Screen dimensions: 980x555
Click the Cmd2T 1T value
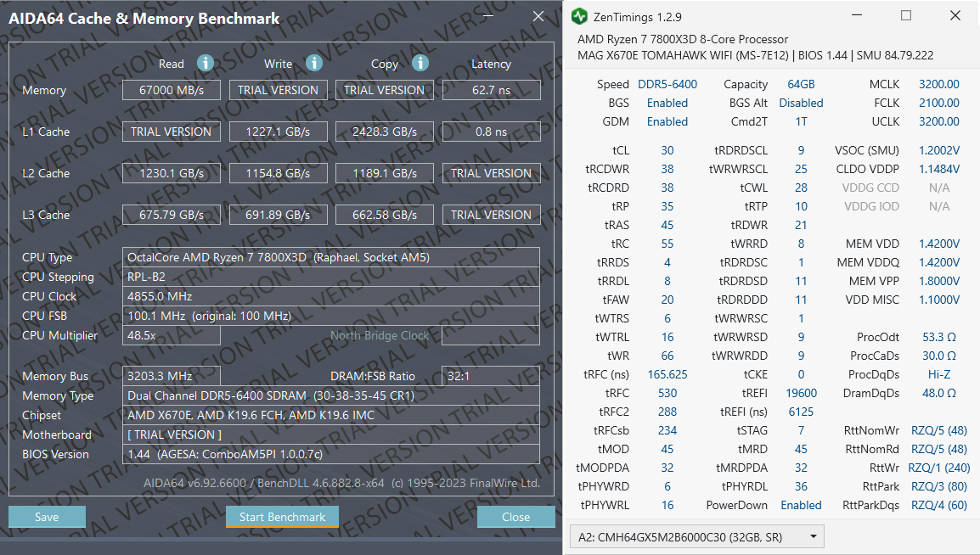pos(802,121)
